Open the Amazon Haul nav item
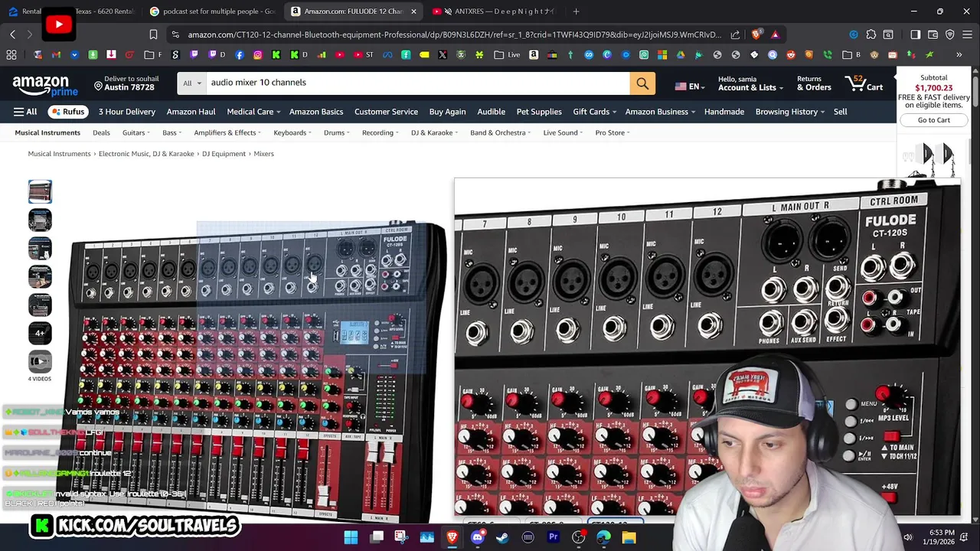The image size is (980, 551). click(x=191, y=112)
